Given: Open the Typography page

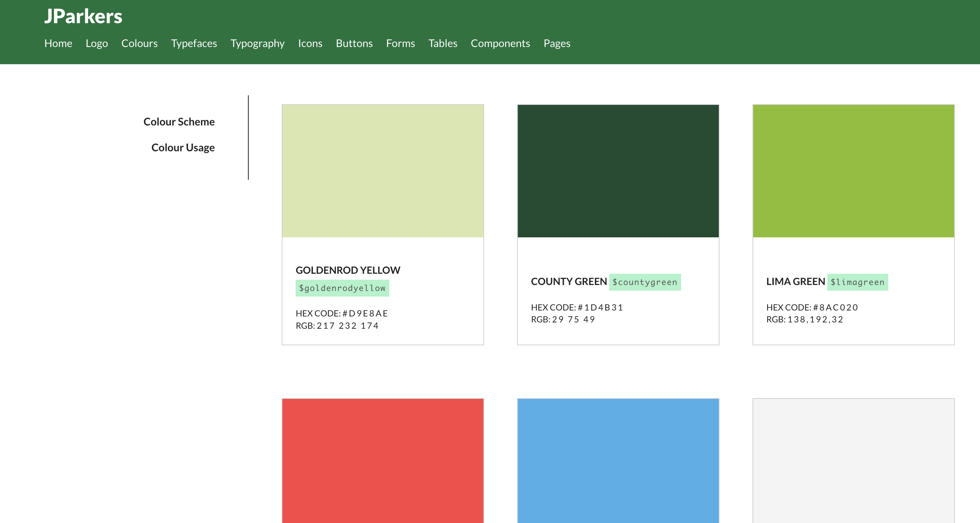Looking at the screenshot, I should [x=258, y=43].
